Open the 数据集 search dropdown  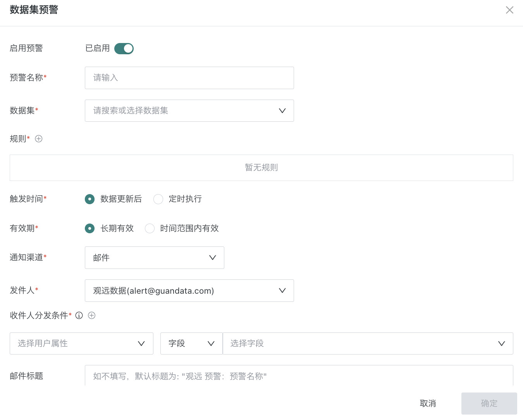[x=189, y=111]
